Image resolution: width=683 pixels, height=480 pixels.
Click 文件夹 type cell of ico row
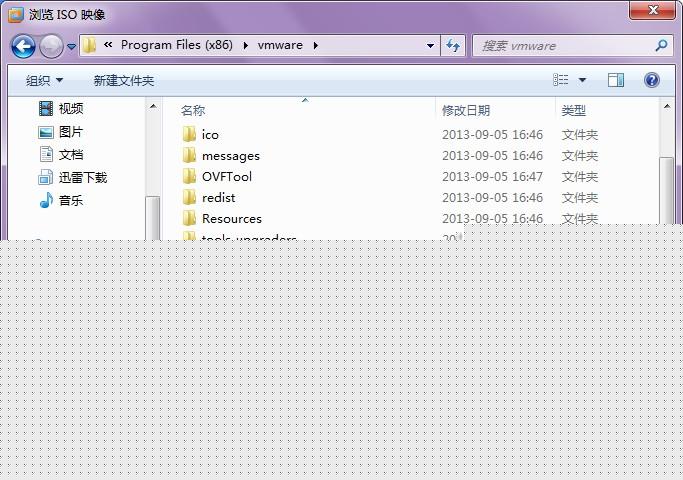tap(580, 135)
